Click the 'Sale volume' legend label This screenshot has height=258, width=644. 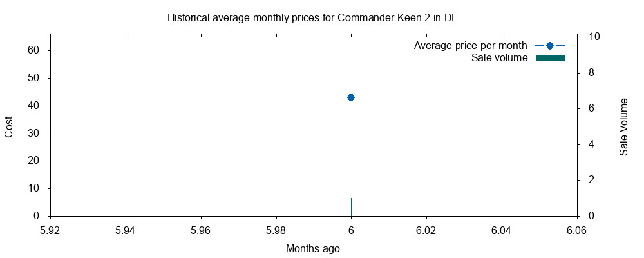499,59
